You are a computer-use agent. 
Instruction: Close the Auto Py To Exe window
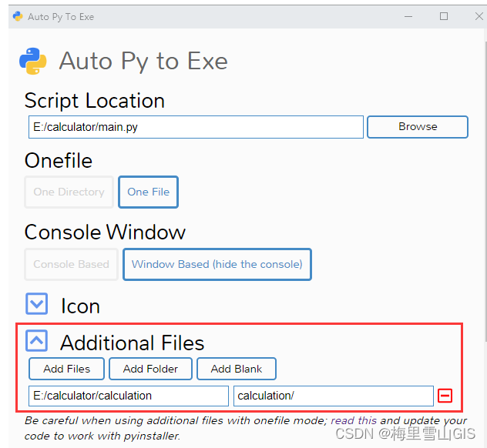point(479,16)
